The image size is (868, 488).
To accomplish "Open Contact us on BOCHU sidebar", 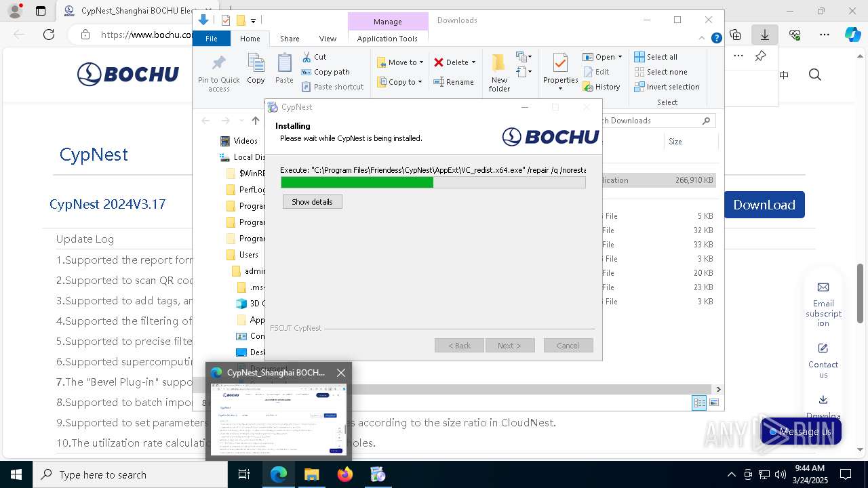I will (x=823, y=361).
